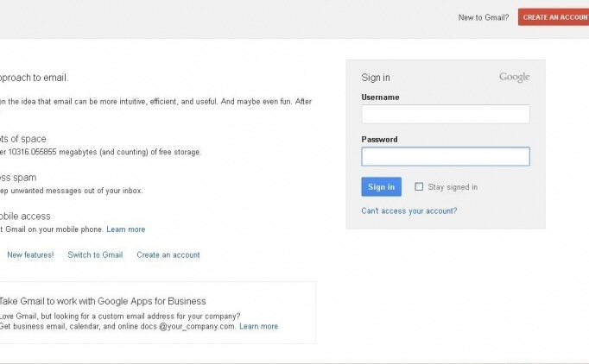Enable the Stay signed in checkbox
Viewport: 589px width, 364px height.
pos(419,186)
